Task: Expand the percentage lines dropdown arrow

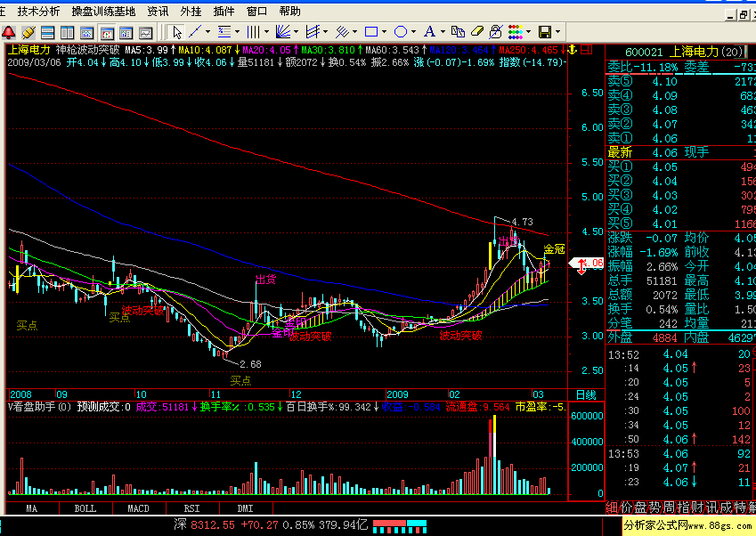Action: click(x=237, y=32)
